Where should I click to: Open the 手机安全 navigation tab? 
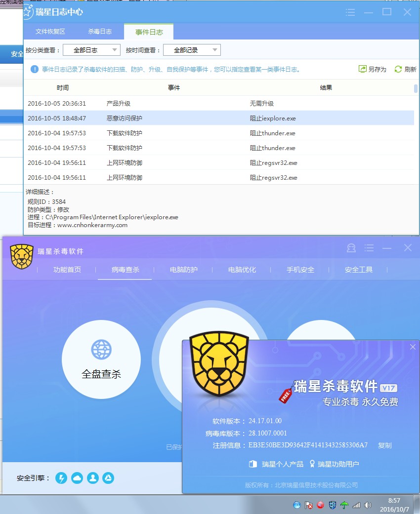(300, 270)
